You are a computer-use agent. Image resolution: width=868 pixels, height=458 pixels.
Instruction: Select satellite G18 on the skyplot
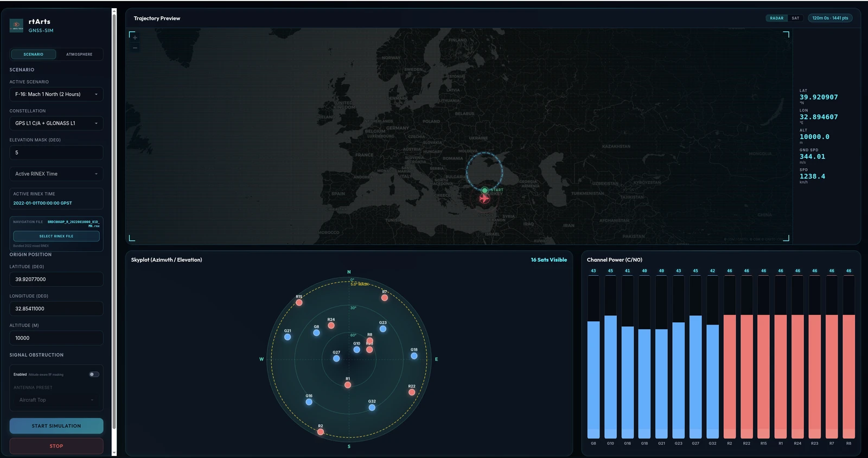pos(414,356)
